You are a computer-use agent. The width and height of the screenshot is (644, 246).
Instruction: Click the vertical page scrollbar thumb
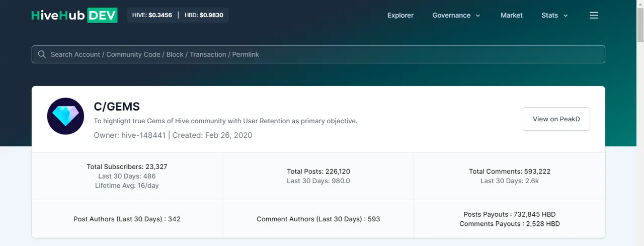click(x=640, y=25)
